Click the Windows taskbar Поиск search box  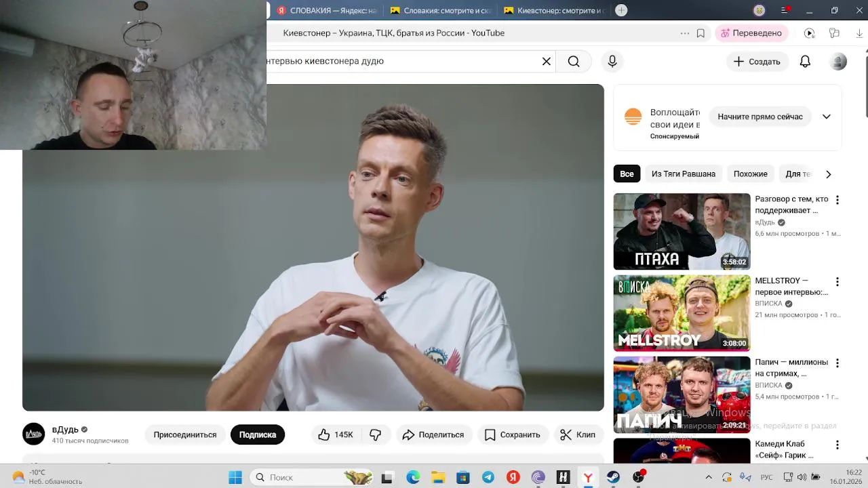click(312, 477)
